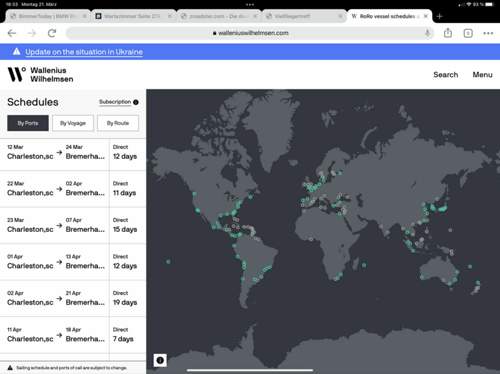Select the By Route tab
Viewport: 500px width, 374px height.
pos(118,123)
